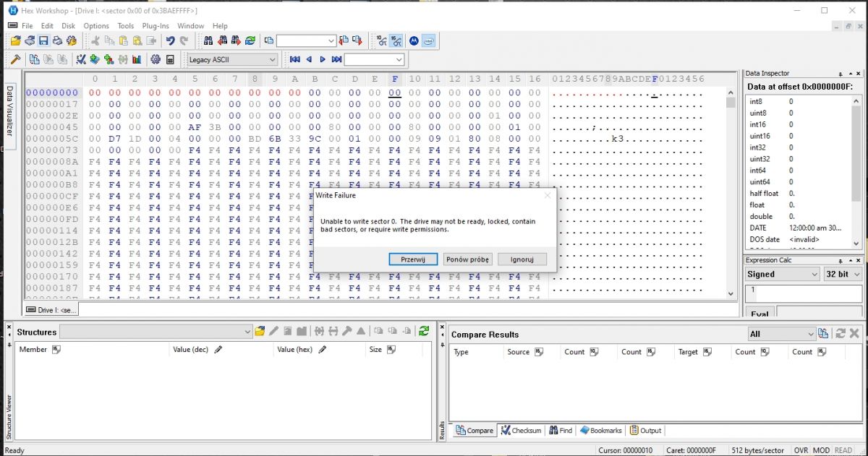
Task: Go to next sector arrow
Action: tap(323, 59)
